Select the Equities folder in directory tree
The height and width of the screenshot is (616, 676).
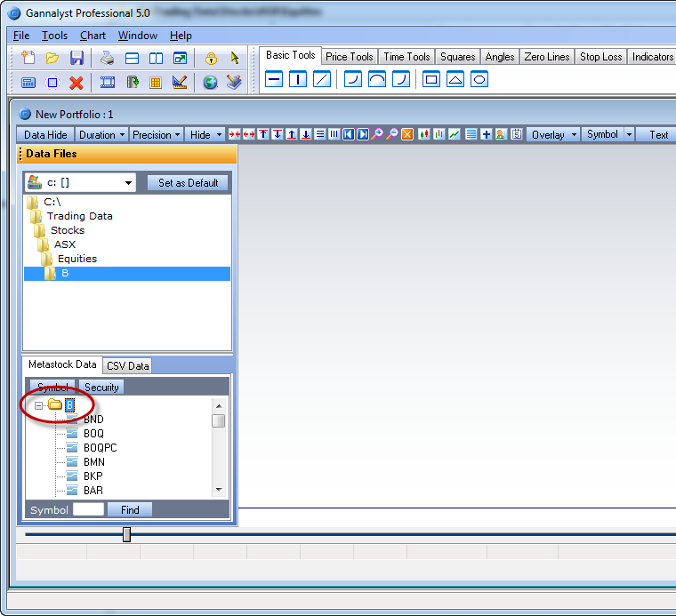(77, 259)
